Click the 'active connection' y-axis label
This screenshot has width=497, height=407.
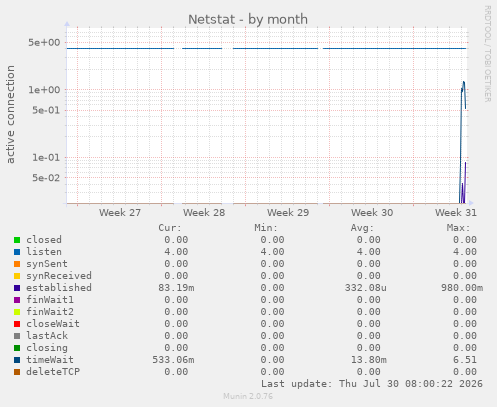(x=11, y=114)
